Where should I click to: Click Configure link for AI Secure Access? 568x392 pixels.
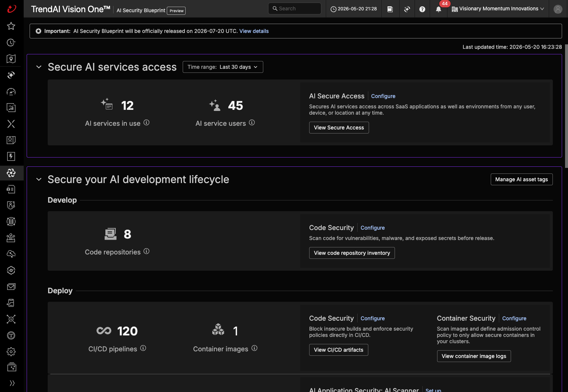pyautogui.click(x=383, y=96)
